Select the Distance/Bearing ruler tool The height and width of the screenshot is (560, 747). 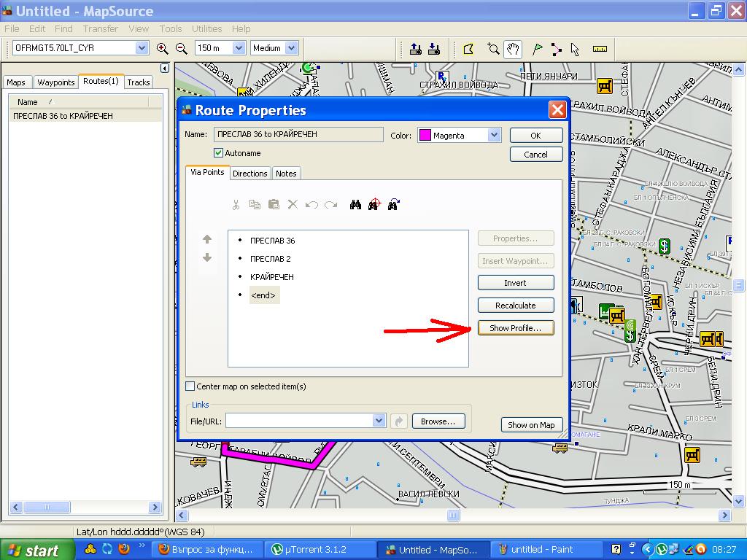pyautogui.click(x=600, y=49)
